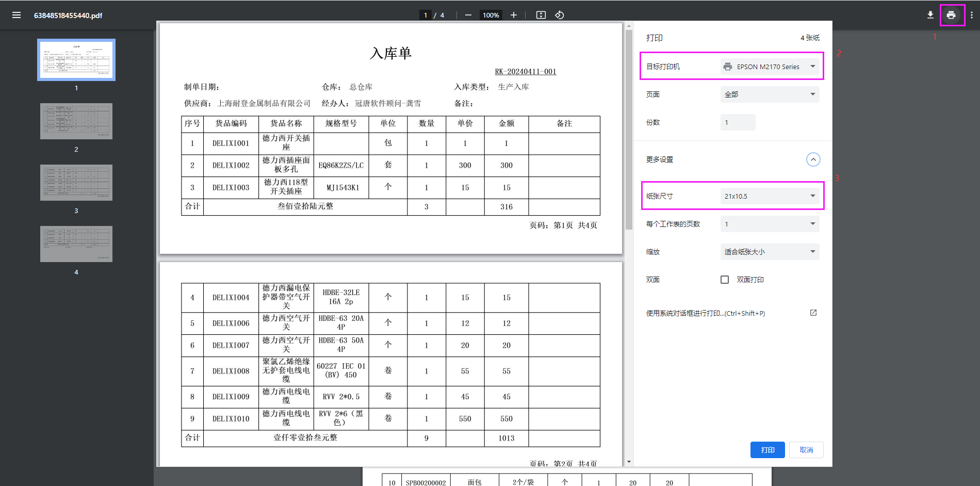Click the 取消 button

pos(806,450)
